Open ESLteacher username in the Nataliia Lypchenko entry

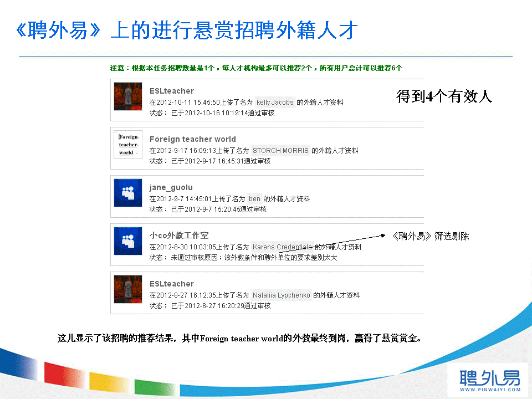pos(172,284)
